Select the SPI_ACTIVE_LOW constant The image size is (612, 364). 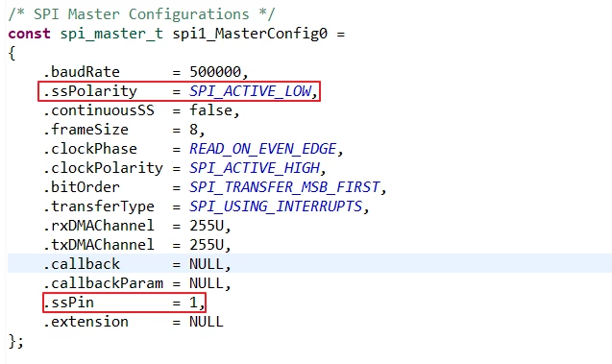pyautogui.click(x=250, y=91)
